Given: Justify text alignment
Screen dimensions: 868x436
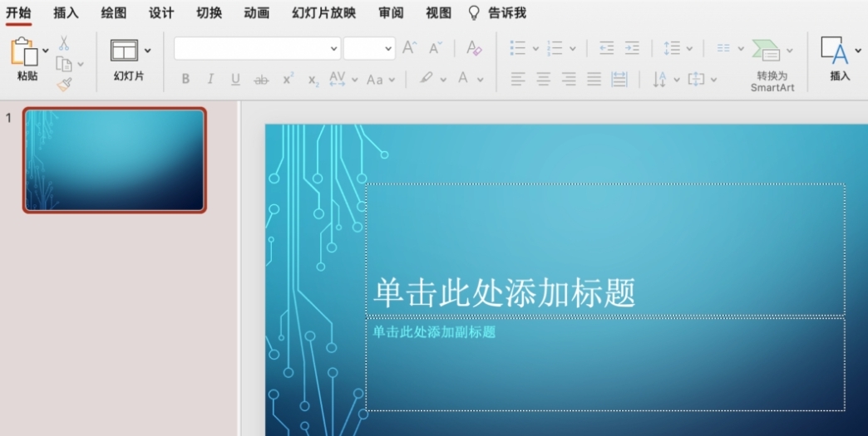Looking at the screenshot, I should (x=594, y=80).
